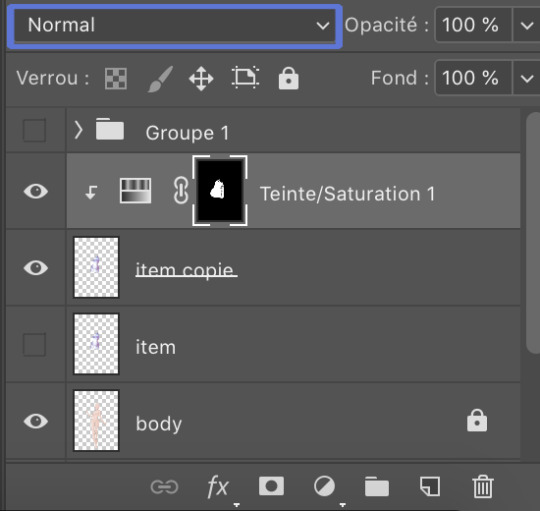The image size is (540, 511).
Task: Add a layer mask with bottom icon
Action: tap(271, 486)
